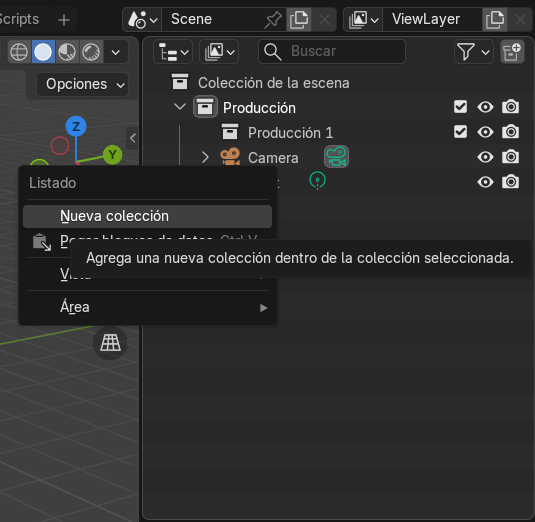Image resolution: width=535 pixels, height=522 pixels.
Task: Uncheck Producción exclude-from-view-layer checkbox
Action: point(460,107)
